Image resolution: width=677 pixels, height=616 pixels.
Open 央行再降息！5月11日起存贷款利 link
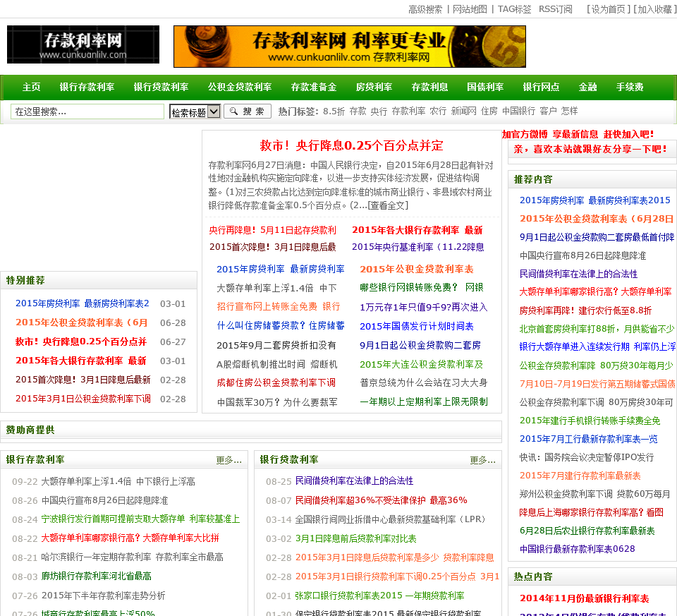point(272,230)
